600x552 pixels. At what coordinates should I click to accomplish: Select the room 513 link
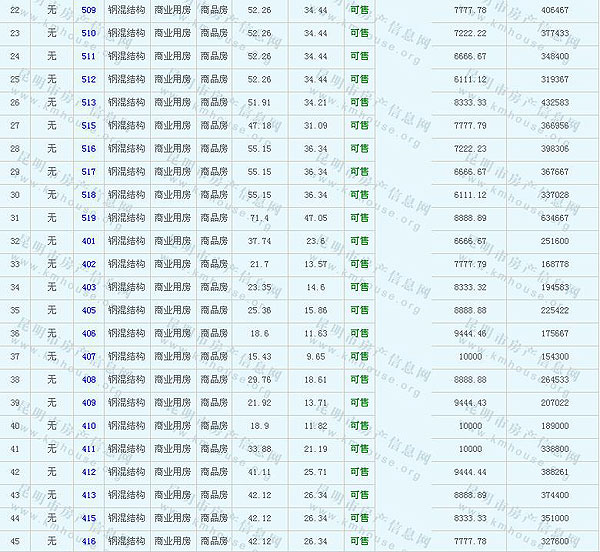click(x=89, y=102)
